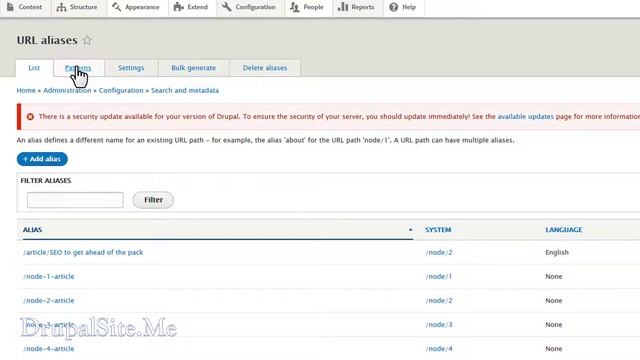Open the available updates link

pyautogui.click(x=525, y=116)
